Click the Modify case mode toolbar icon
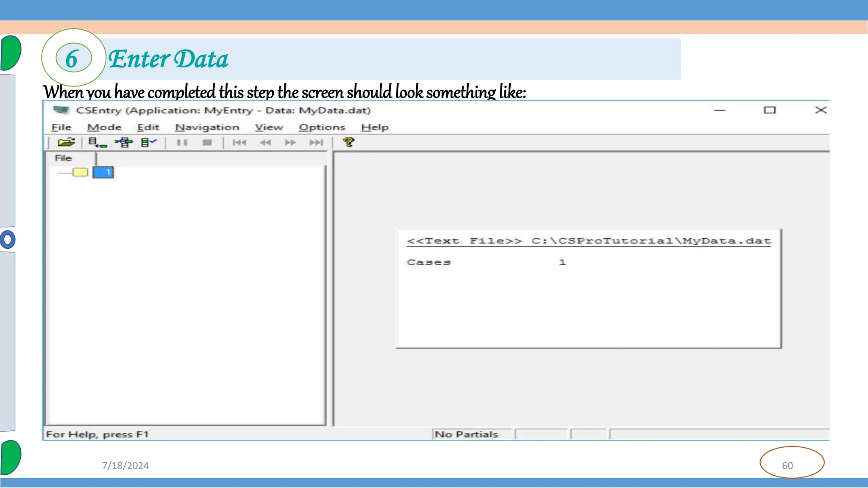The image size is (868, 488). 124,142
